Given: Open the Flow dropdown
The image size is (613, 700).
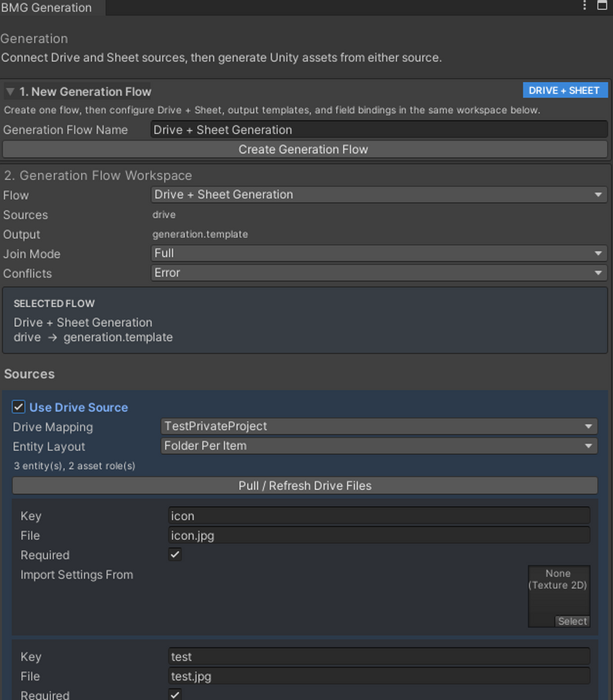Looking at the screenshot, I should point(379,194).
